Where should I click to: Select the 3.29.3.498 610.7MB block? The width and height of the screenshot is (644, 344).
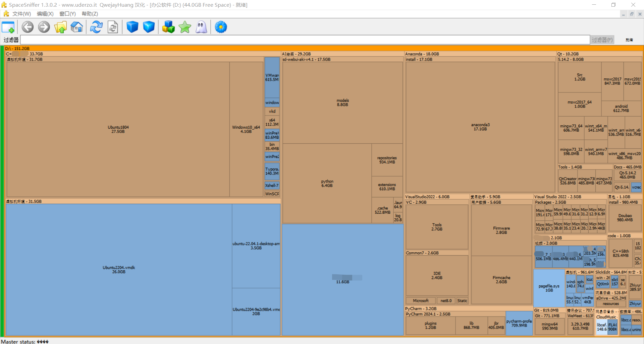pos(580,326)
